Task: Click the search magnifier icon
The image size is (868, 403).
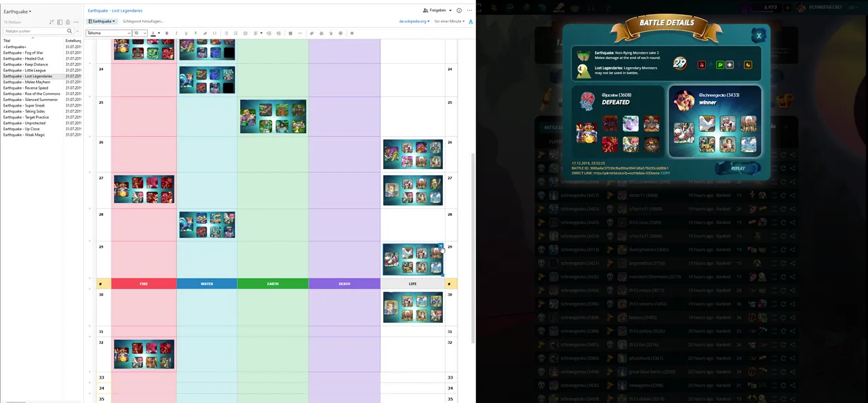Action: click(x=69, y=31)
